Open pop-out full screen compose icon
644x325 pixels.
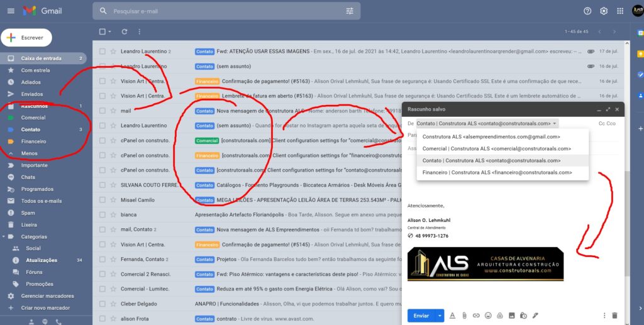tap(608, 109)
